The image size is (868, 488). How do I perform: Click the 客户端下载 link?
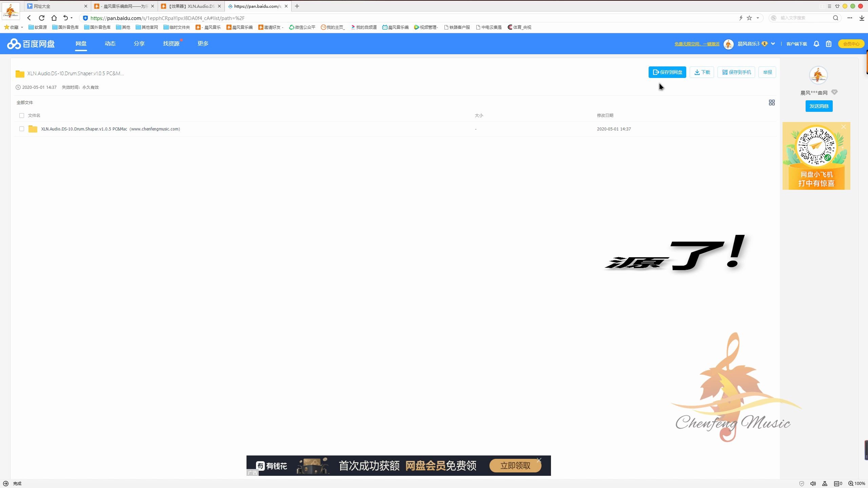(797, 44)
